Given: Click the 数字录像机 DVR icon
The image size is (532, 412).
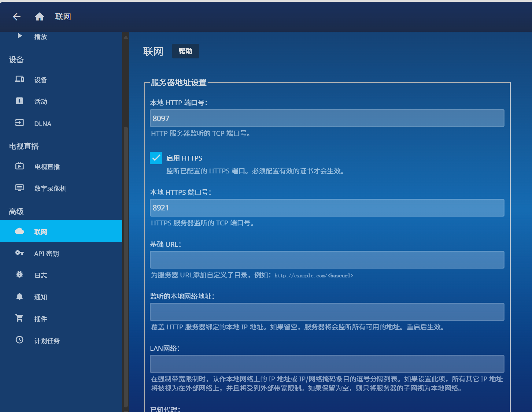Looking at the screenshot, I should [x=20, y=188].
